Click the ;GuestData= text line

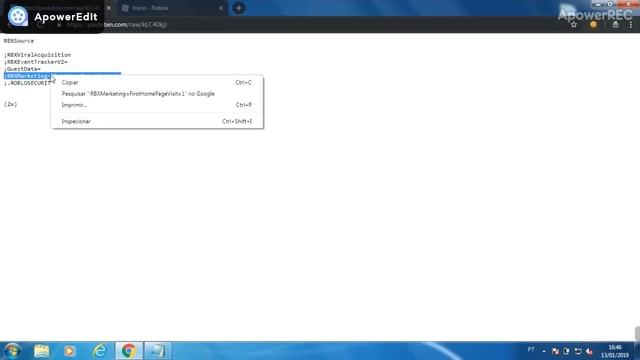click(x=22, y=69)
